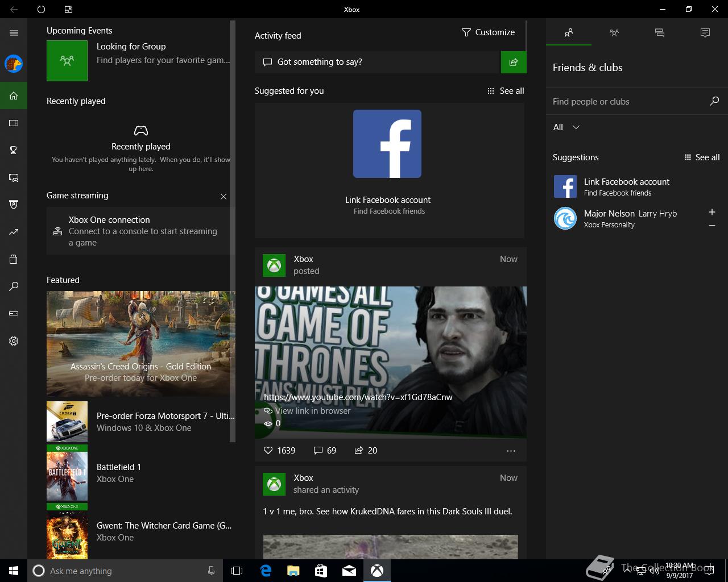Click See all for Suggested for you

click(x=506, y=91)
